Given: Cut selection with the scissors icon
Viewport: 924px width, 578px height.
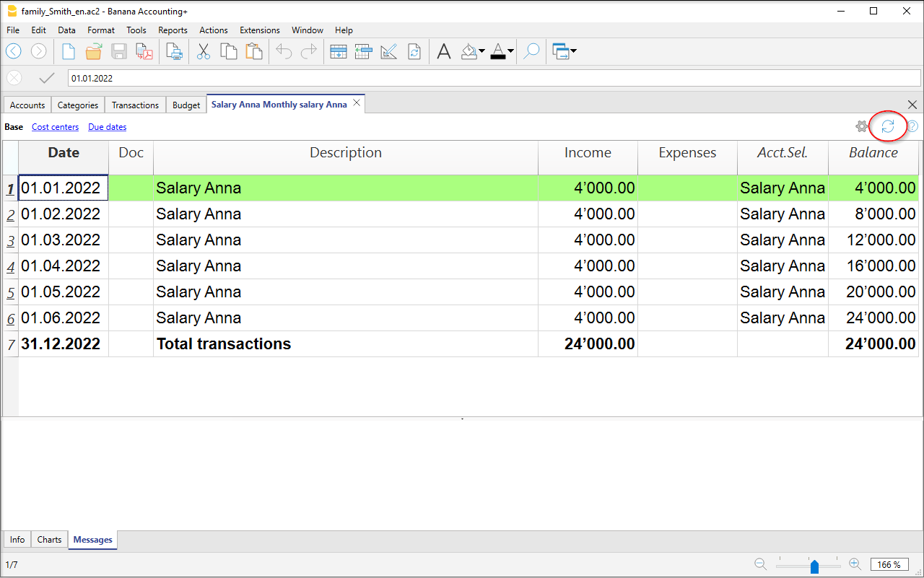Looking at the screenshot, I should [204, 51].
